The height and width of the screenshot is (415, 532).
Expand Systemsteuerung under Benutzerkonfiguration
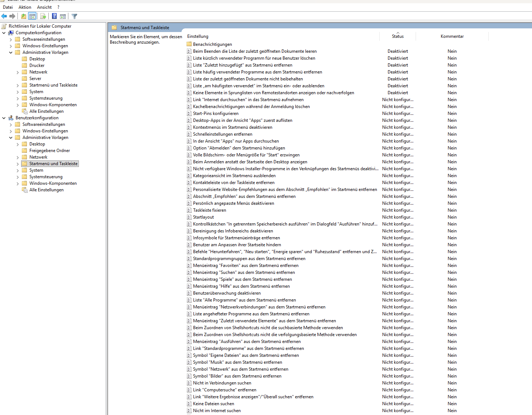click(17, 177)
